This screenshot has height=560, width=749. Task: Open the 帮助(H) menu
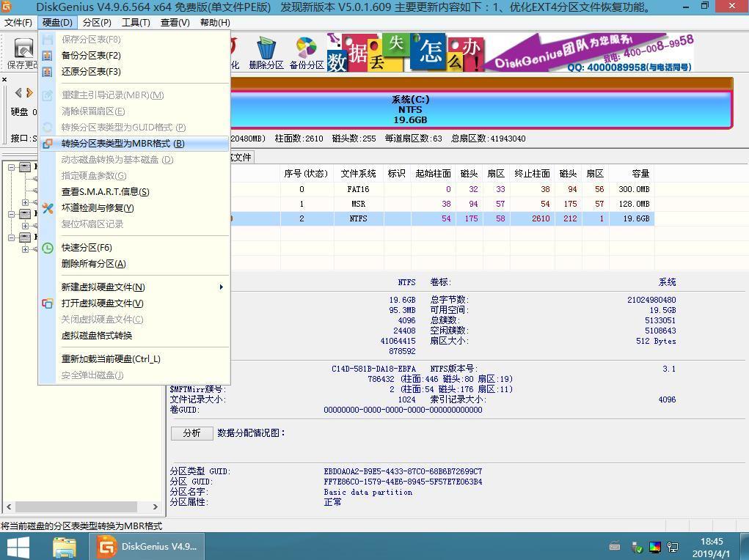(x=215, y=23)
